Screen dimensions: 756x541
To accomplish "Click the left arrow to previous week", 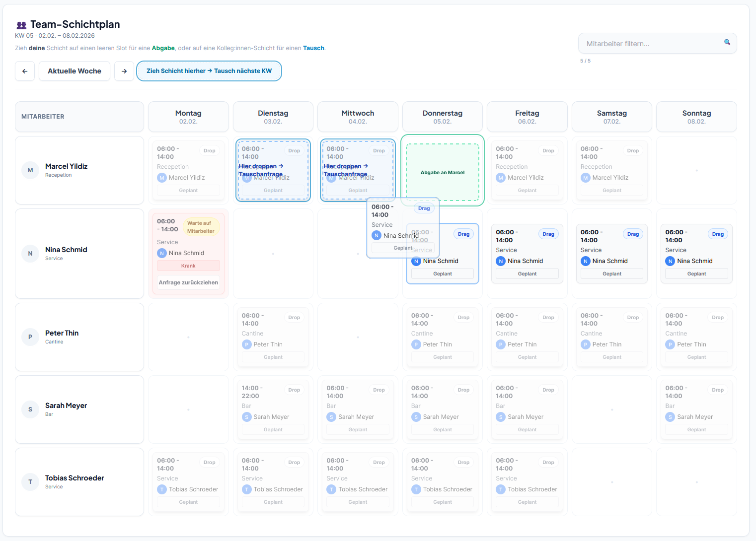I will click(x=25, y=71).
